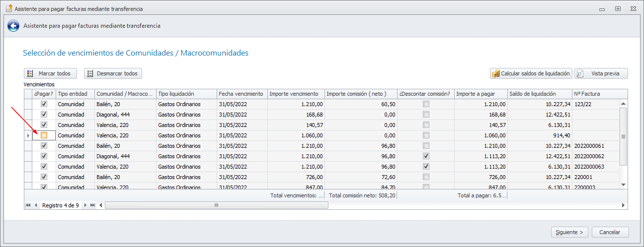Click the blue back arrow icon
Image resolution: width=644 pixels, height=247 pixels.
coord(13,26)
